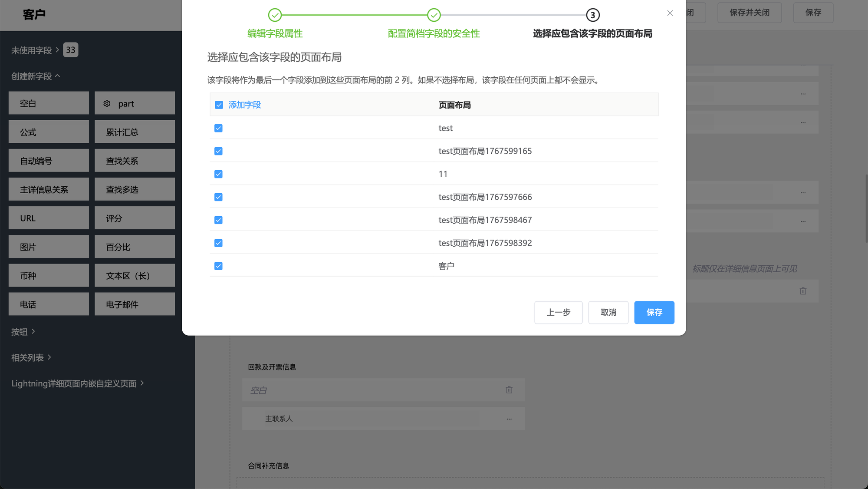The width and height of the screenshot is (868, 489).
Task: Click step three circle indicator
Action: [x=593, y=15]
